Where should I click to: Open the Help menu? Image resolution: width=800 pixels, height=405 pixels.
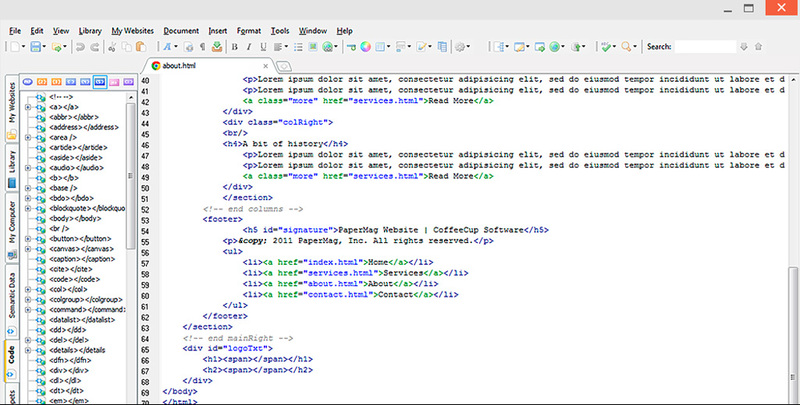click(x=344, y=31)
